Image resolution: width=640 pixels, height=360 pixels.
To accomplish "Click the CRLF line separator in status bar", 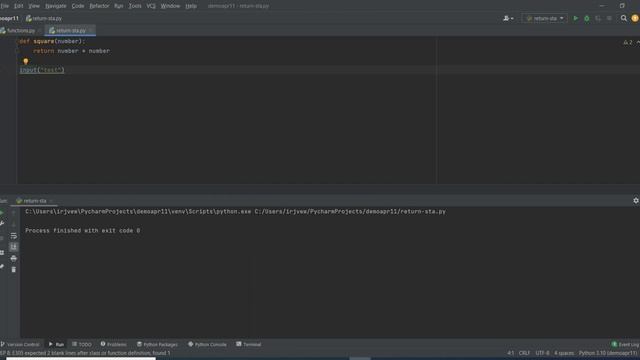I will [524, 353].
